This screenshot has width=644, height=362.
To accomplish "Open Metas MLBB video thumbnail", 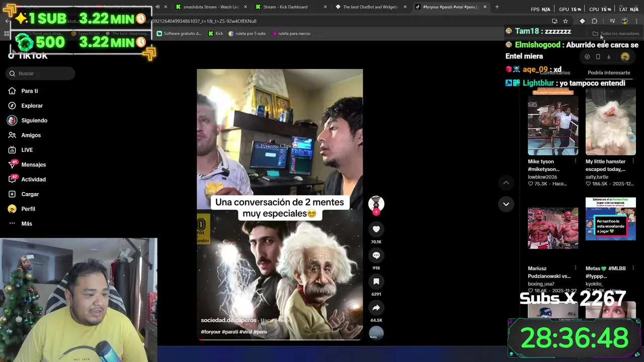I will 611,219.
